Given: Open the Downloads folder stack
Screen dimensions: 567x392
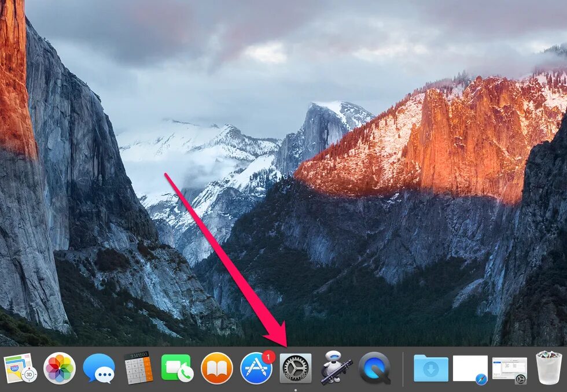Looking at the screenshot, I should pyautogui.click(x=431, y=368).
